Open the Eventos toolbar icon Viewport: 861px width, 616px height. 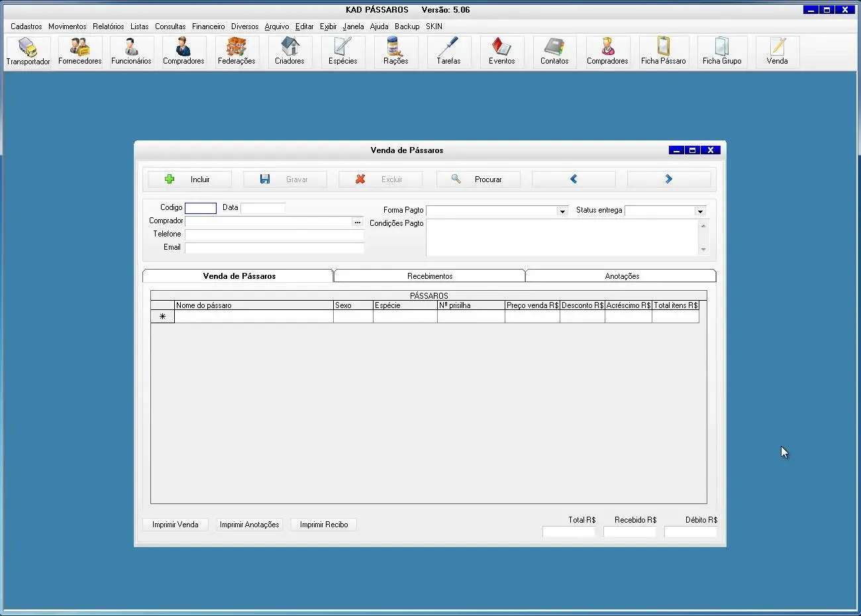[x=501, y=52]
